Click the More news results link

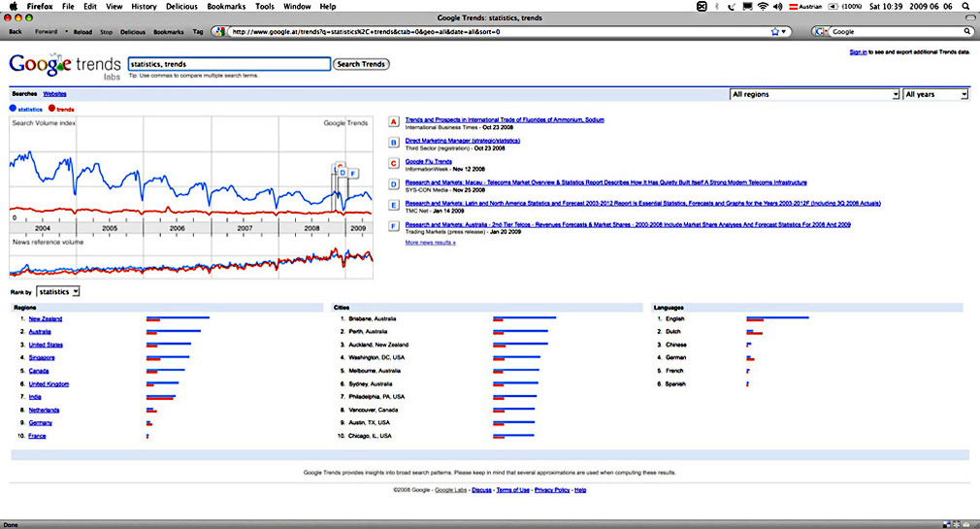[x=431, y=243]
